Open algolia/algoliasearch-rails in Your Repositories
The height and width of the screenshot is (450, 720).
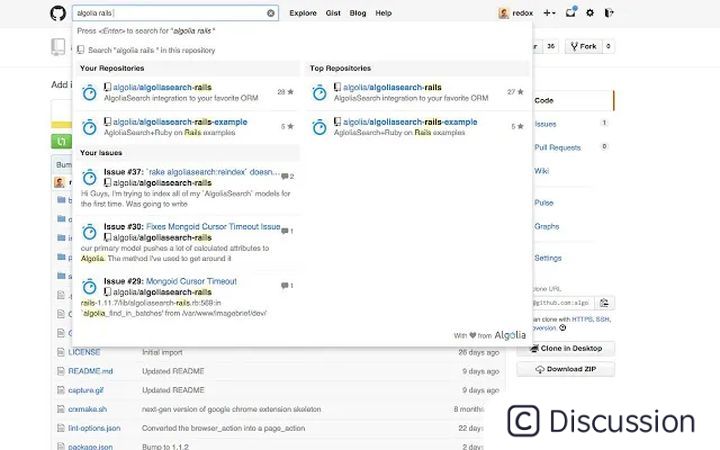pyautogui.click(x=162, y=87)
